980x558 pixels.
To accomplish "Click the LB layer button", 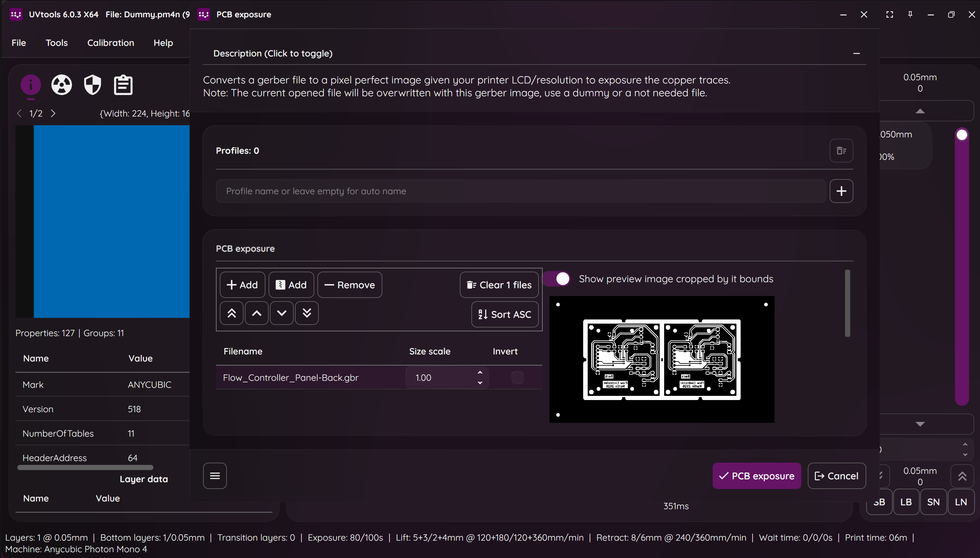I will [x=906, y=502].
